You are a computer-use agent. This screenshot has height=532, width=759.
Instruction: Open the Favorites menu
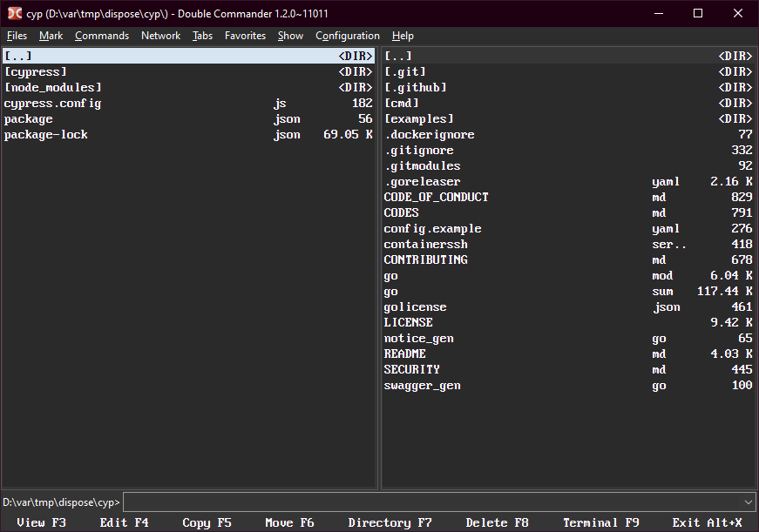245,36
